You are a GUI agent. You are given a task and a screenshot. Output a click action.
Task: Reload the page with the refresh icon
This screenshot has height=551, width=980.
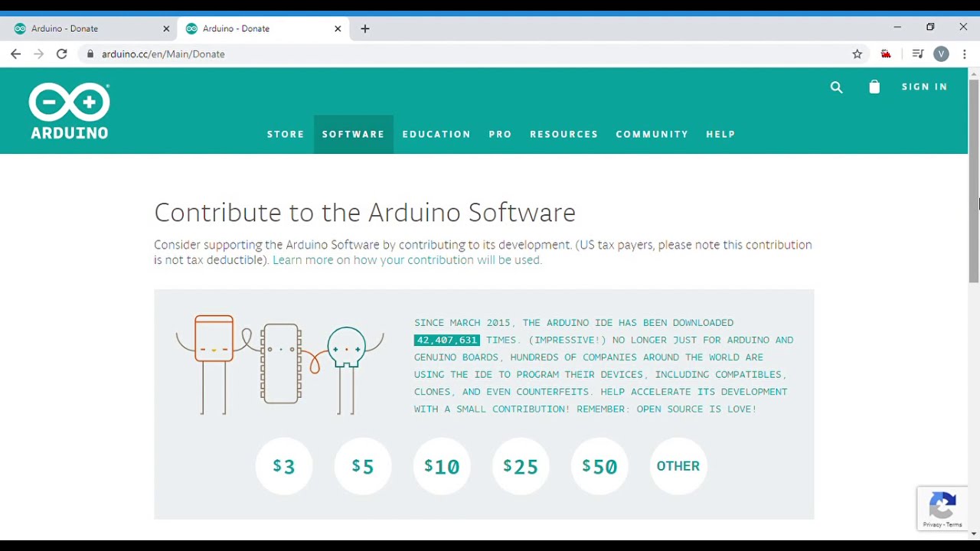coord(62,54)
